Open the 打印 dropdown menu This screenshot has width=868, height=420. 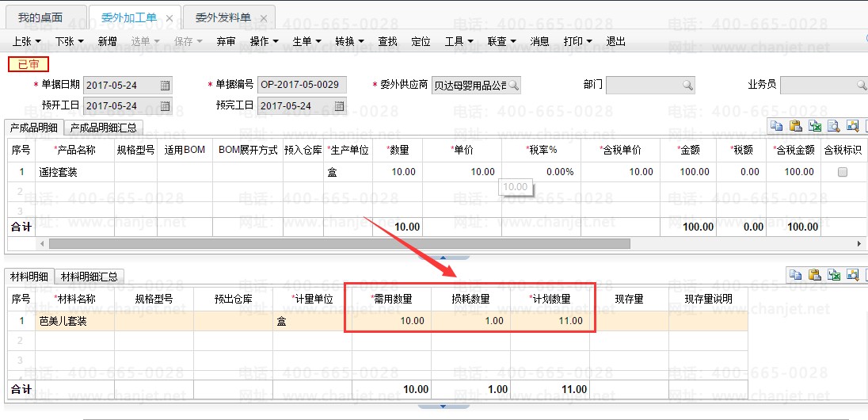(x=578, y=41)
